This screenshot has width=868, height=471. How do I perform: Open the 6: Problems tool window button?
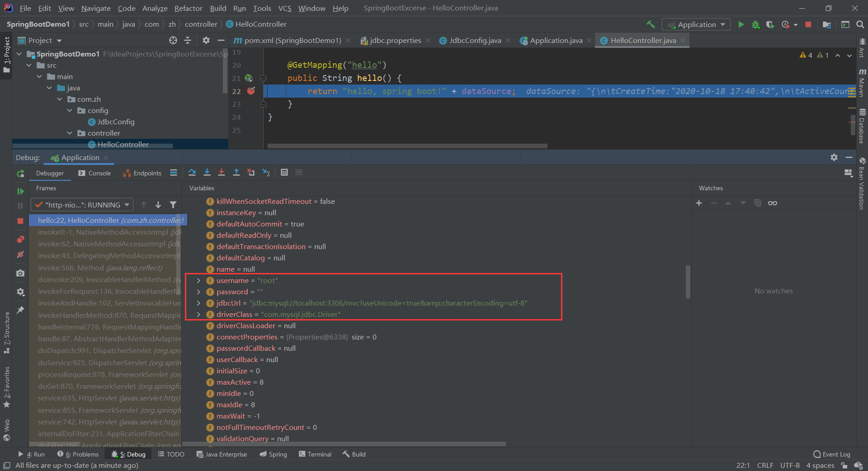[x=78, y=454]
